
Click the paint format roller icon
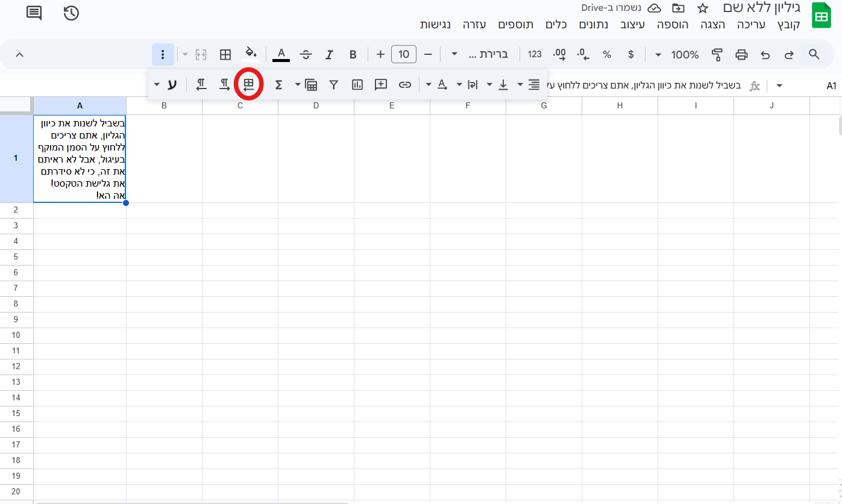click(x=717, y=55)
